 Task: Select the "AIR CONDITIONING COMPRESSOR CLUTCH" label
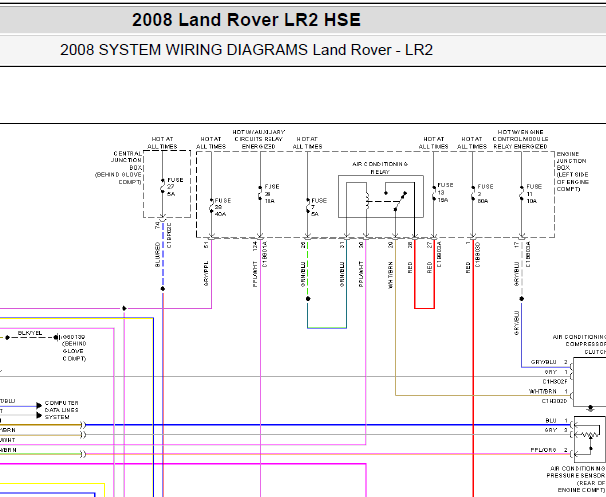coord(580,344)
